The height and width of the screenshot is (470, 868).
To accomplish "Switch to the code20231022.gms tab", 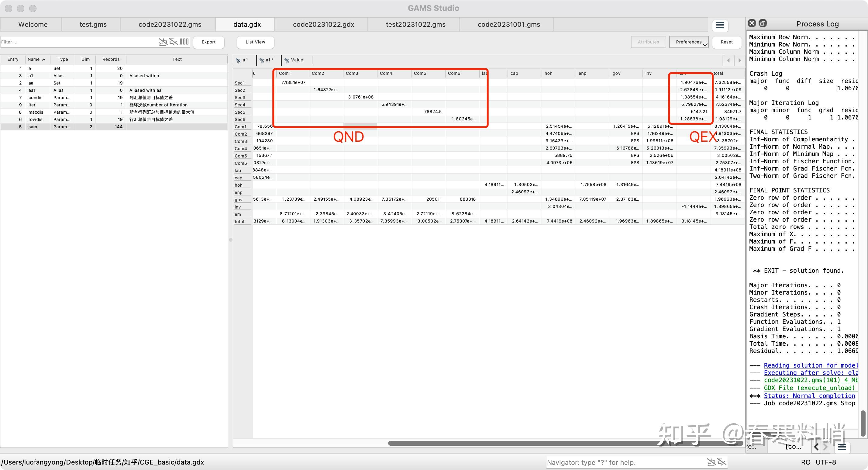I will (x=170, y=25).
